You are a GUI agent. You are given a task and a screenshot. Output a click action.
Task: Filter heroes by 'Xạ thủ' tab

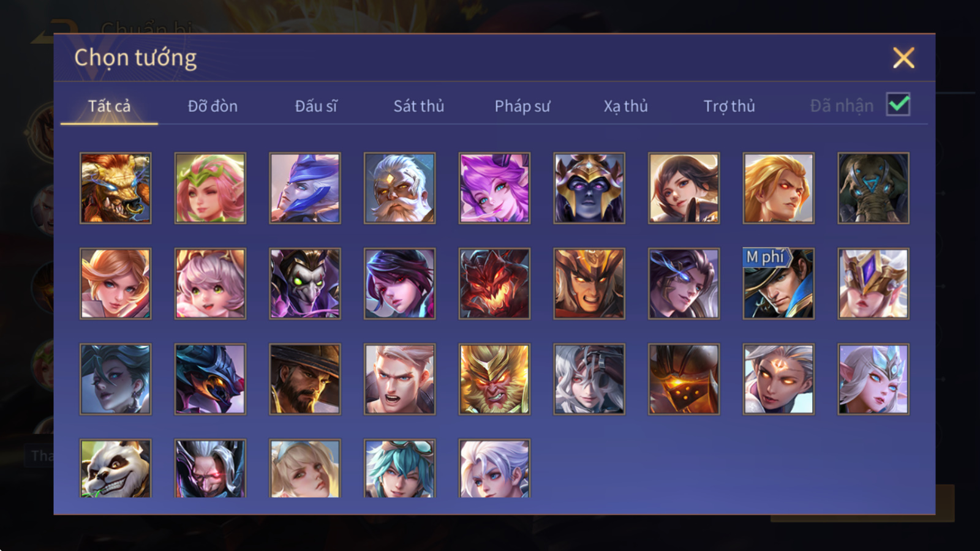625,106
